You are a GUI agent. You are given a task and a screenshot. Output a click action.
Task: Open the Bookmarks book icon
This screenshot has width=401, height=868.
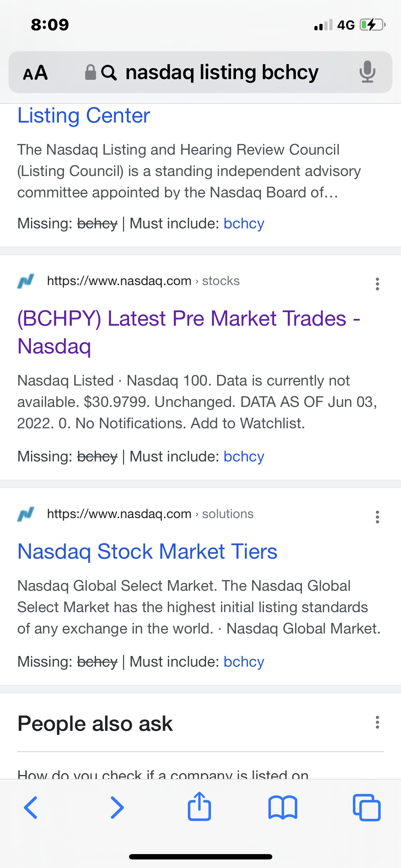pyautogui.click(x=283, y=807)
